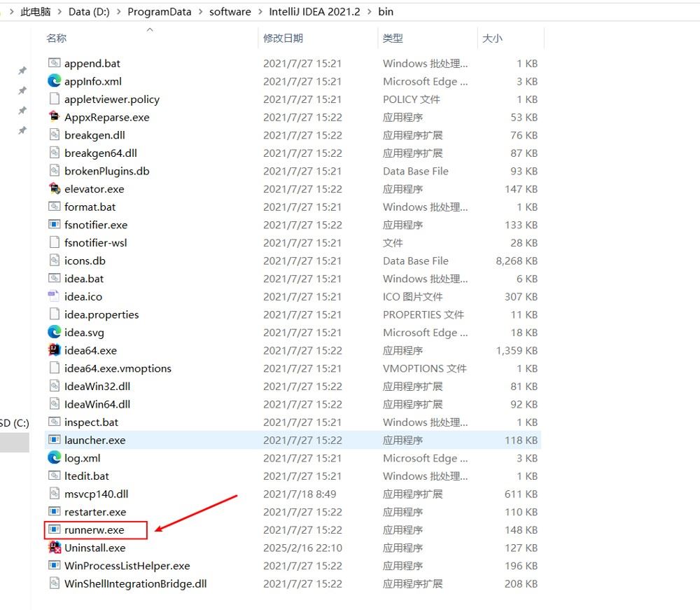This screenshot has height=610, width=700.
Task: Click the ICO 图片文件 type cell
Action: (x=413, y=296)
